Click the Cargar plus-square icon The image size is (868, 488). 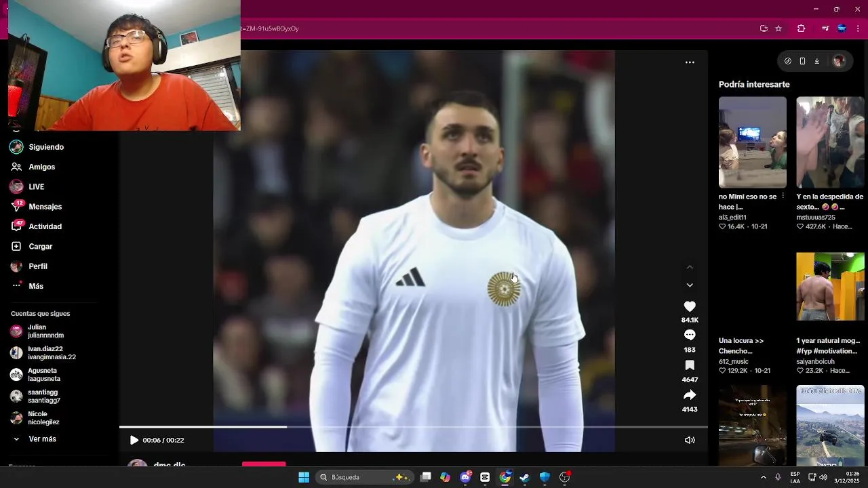16,247
